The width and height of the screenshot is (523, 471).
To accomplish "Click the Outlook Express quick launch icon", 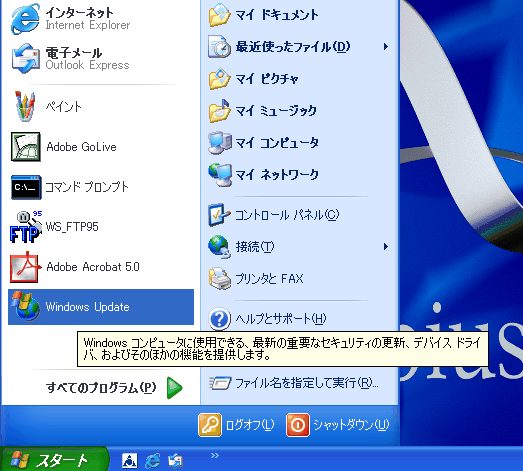I will tap(175, 461).
